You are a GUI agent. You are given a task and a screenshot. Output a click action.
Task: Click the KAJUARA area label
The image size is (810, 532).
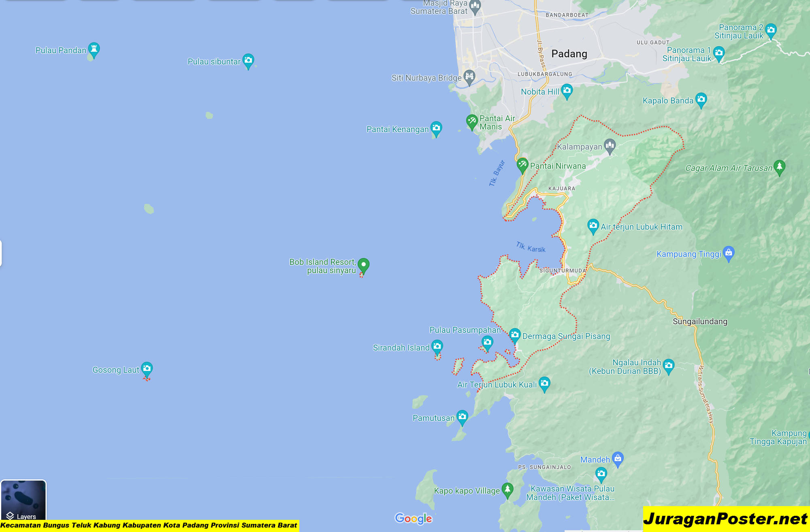click(x=562, y=188)
